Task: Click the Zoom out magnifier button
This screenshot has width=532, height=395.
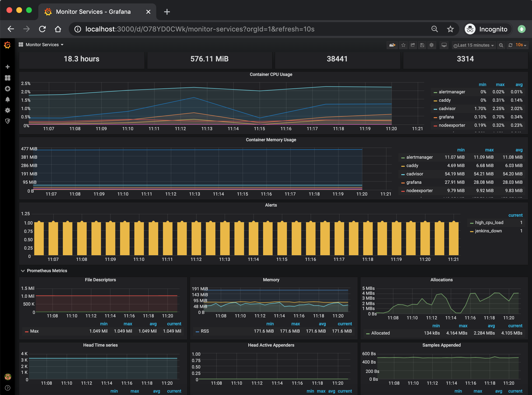Action: point(501,45)
